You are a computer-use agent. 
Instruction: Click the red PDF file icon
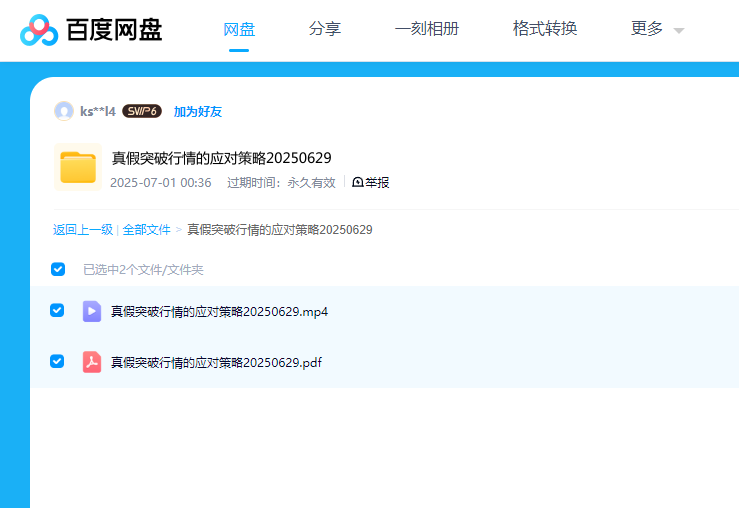tap(92, 362)
